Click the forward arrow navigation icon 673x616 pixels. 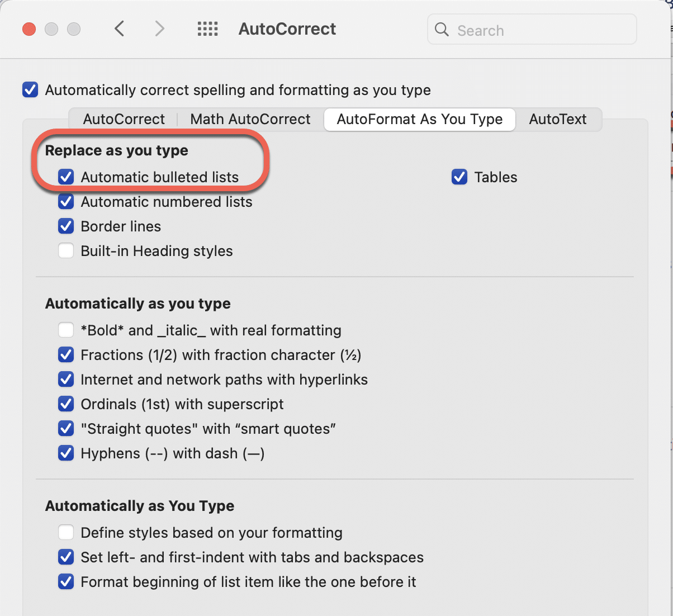(160, 29)
